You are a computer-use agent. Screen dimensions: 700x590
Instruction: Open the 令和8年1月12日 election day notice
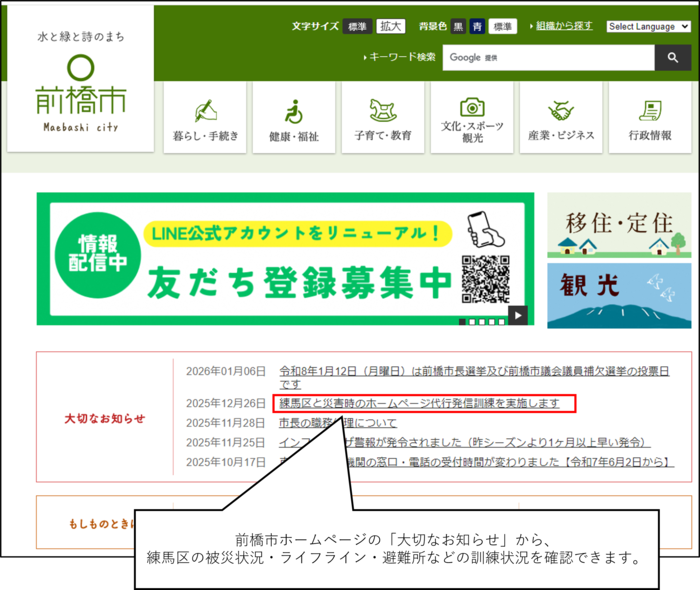click(x=474, y=378)
